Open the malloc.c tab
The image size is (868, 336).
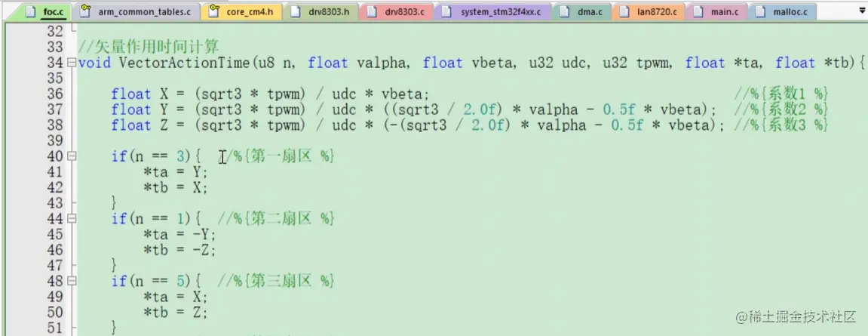click(x=781, y=11)
